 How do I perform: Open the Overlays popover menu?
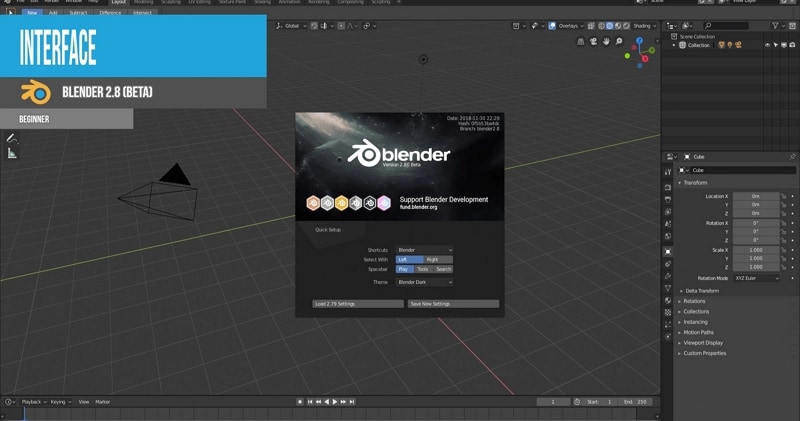pyautogui.click(x=567, y=26)
